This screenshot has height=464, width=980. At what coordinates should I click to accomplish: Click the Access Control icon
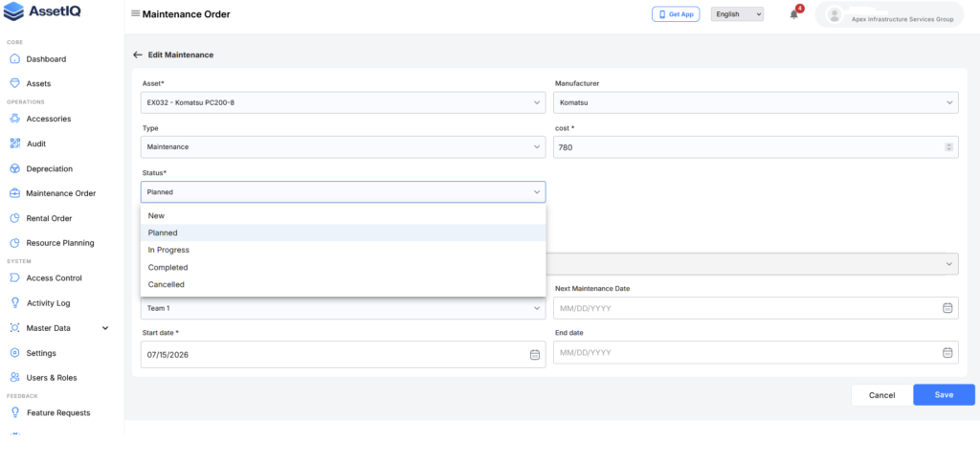(15, 277)
